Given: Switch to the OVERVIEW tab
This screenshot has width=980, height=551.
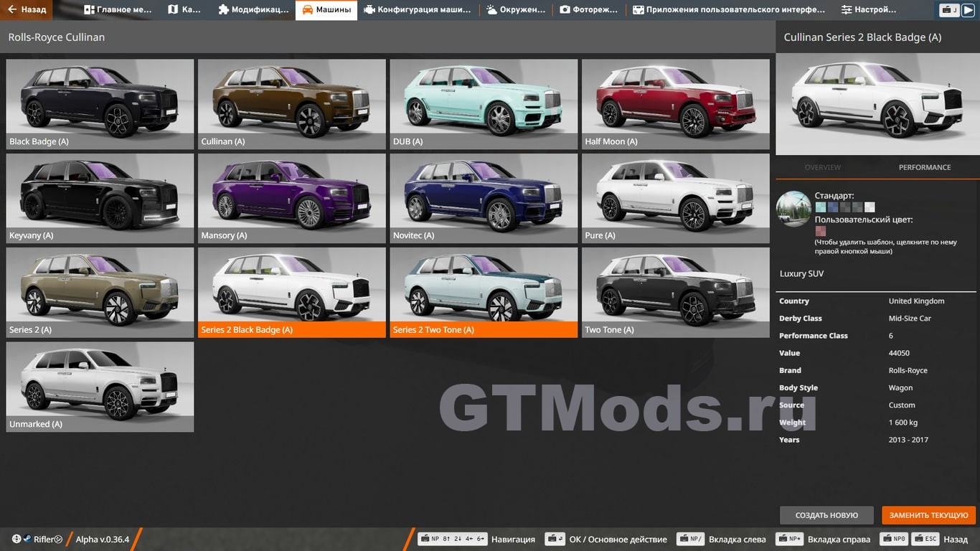Looking at the screenshot, I should [822, 167].
